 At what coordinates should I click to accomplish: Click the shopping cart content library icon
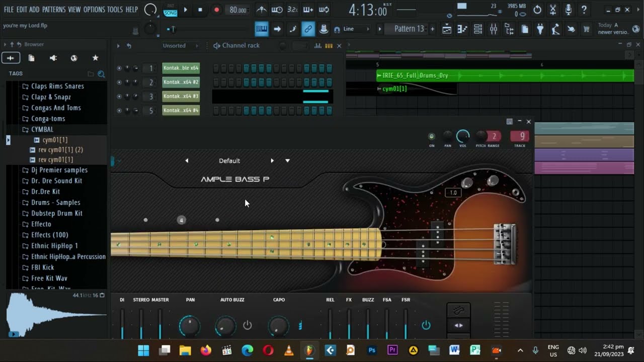pos(586,29)
